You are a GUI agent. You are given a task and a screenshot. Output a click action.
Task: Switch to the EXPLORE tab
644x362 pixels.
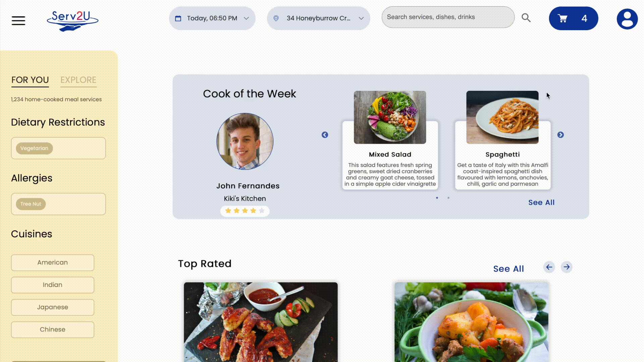(x=78, y=80)
